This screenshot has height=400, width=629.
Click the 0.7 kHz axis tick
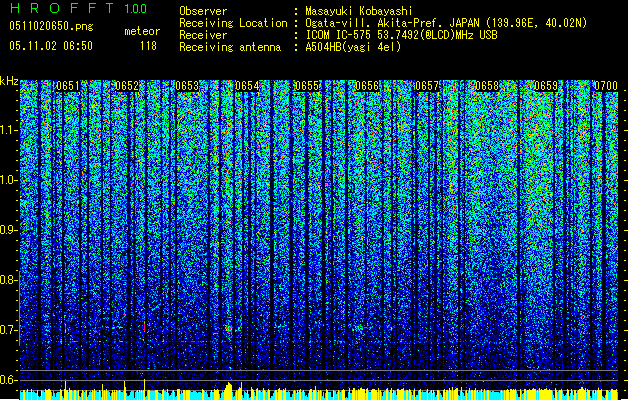pos(9,330)
